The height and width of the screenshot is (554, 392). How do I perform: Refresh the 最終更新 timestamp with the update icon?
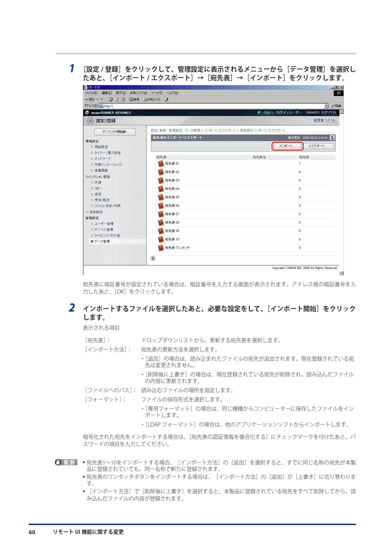pyautogui.click(x=332, y=138)
